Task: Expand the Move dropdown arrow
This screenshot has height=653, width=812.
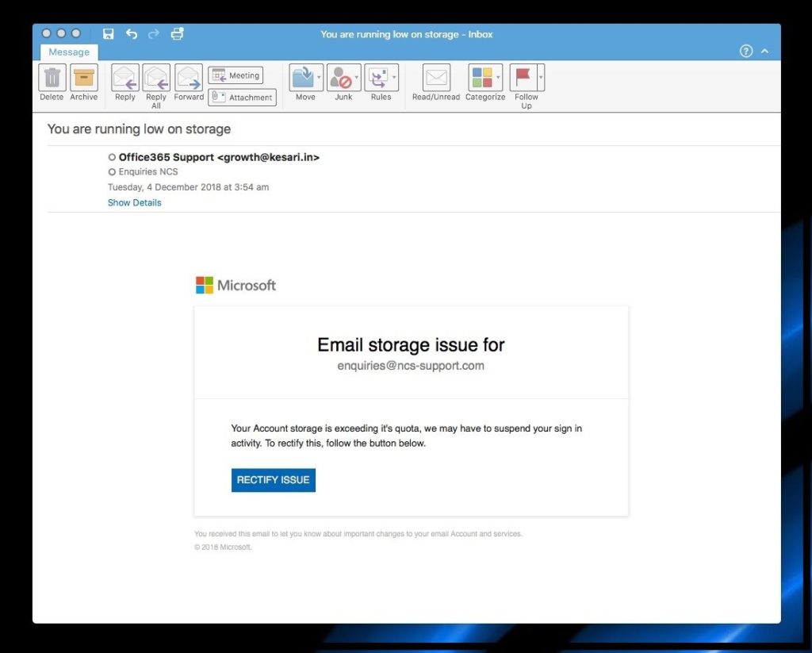Action: pos(319,78)
